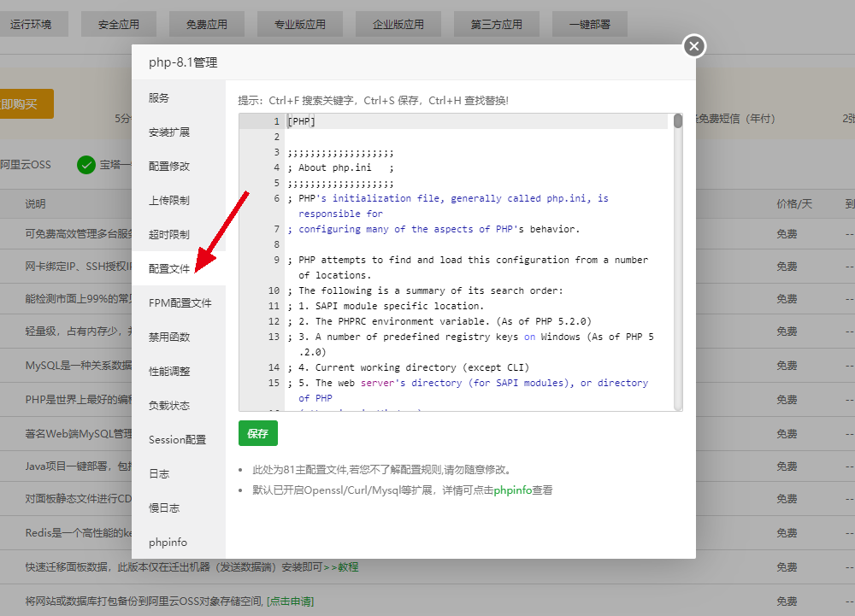Viewport: 855px width, 616px height.
Task: Open 安装扩展 in the PHP sidebar
Action: (x=169, y=132)
